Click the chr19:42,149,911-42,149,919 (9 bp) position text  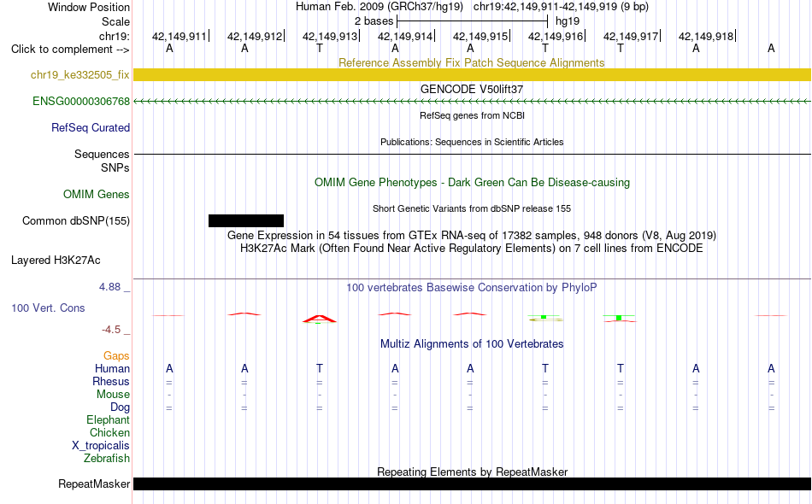(561, 7)
